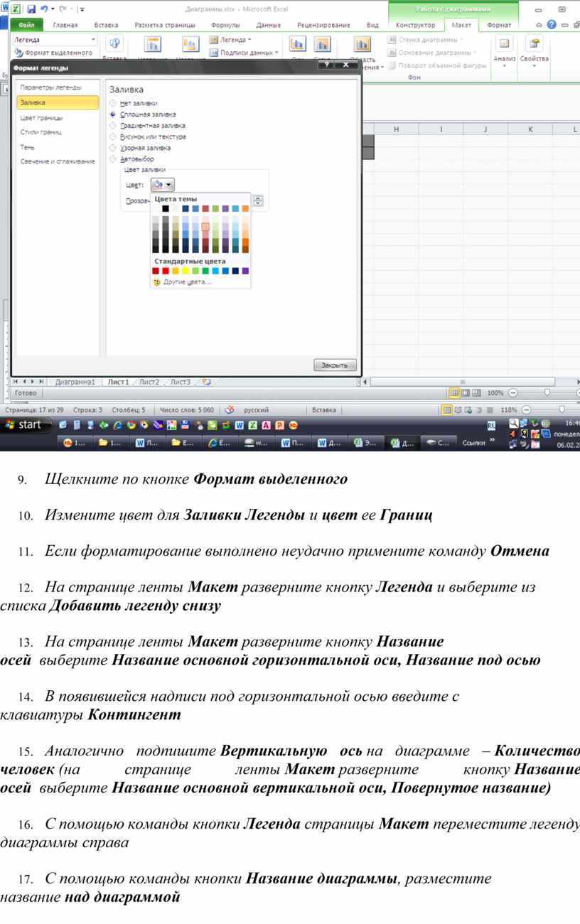
Task: Click transparency spinner arrows next to Прозрачность
Action: click(257, 201)
